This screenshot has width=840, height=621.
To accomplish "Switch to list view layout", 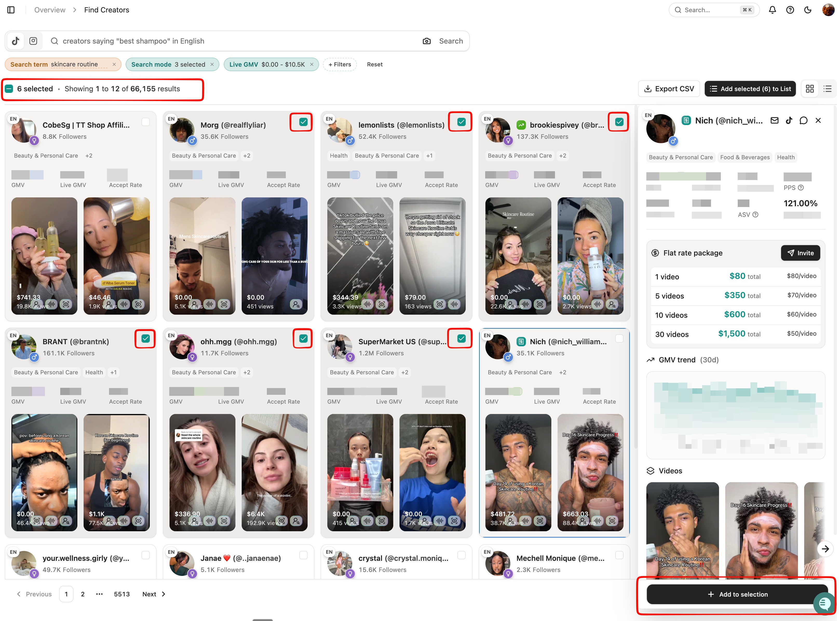I will click(x=828, y=89).
